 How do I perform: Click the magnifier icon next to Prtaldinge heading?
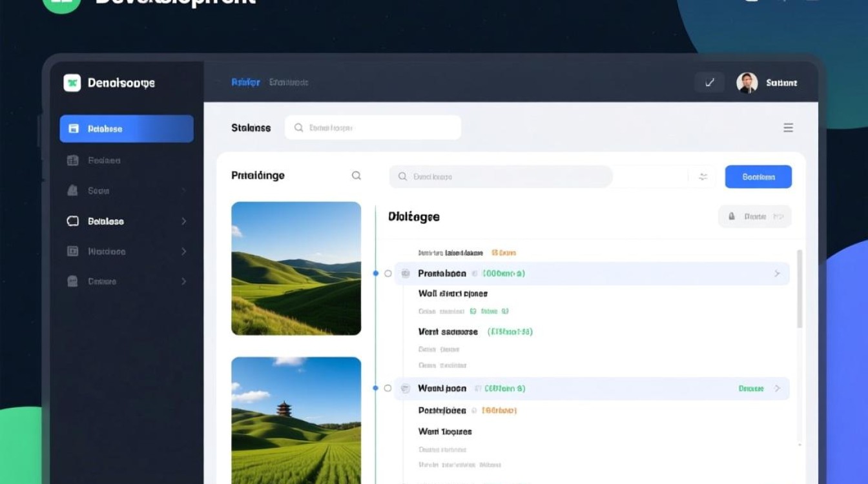coord(356,176)
